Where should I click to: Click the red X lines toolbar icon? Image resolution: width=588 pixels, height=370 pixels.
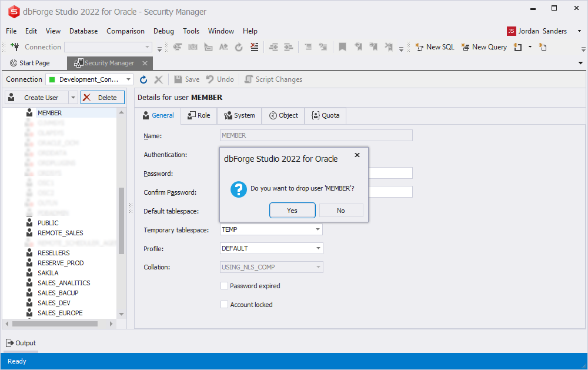point(254,47)
